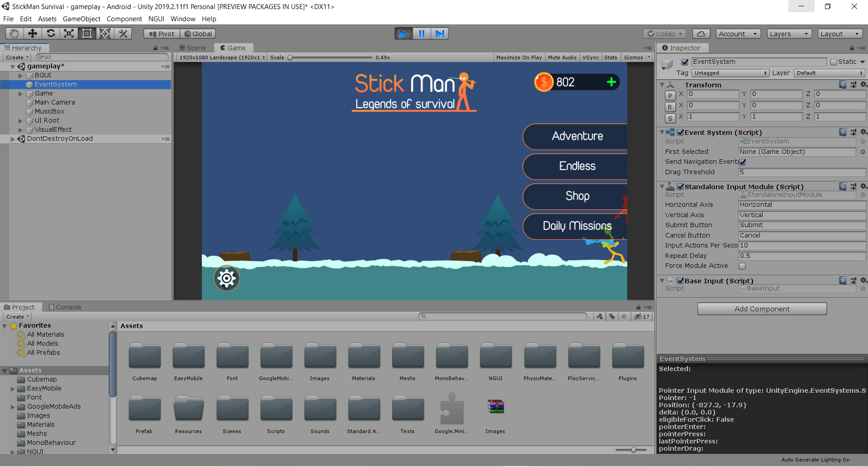868x467 pixels.
Task: Switch to the Console tab
Action: [x=65, y=307]
